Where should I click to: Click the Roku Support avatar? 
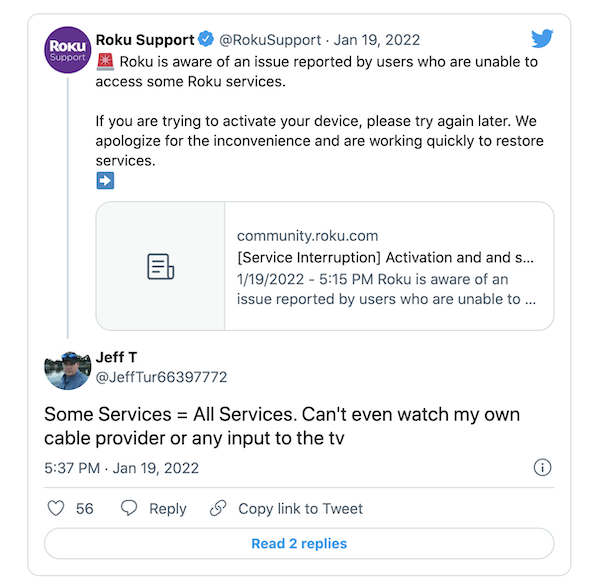[x=68, y=50]
